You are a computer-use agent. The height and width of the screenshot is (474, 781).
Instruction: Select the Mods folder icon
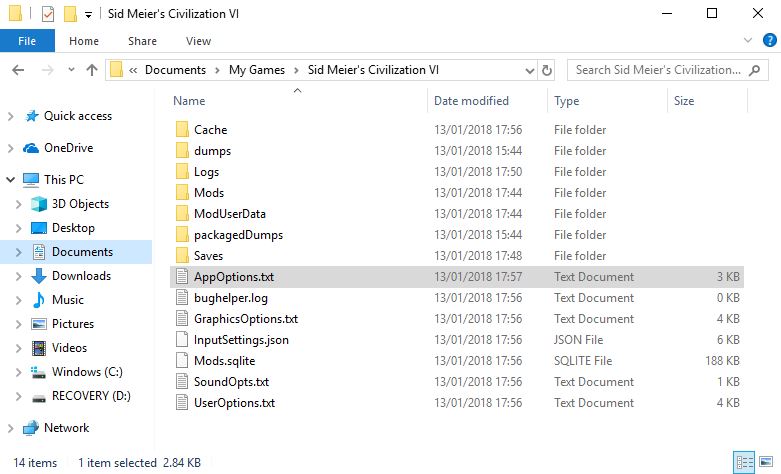click(182, 192)
